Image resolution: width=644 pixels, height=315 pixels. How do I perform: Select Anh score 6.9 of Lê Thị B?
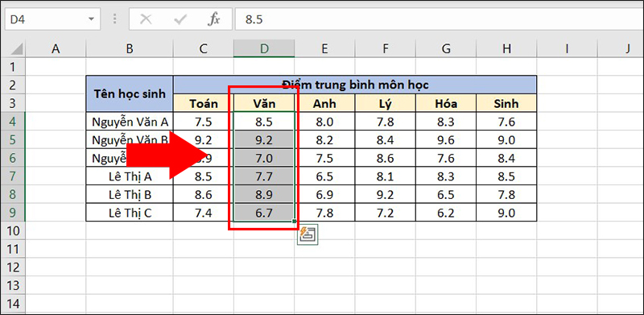tap(324, 194)
